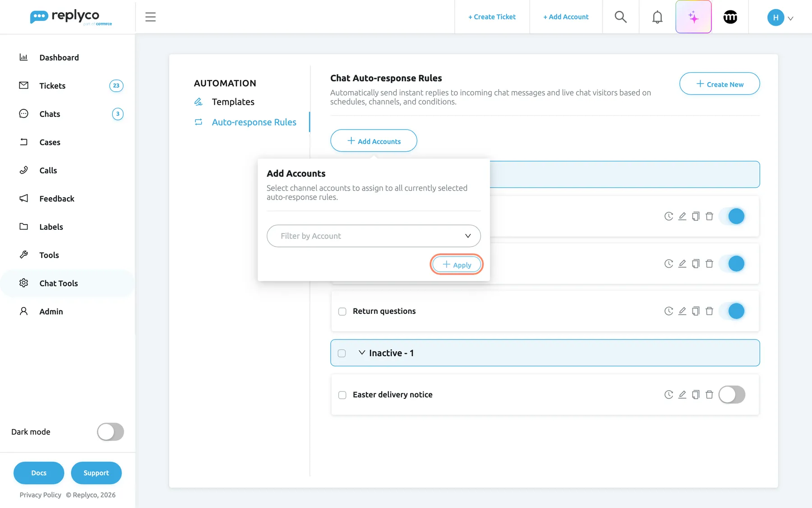Edit the Return questions rule
Viewport: 812px width, 508px height.
click(682, 311)
